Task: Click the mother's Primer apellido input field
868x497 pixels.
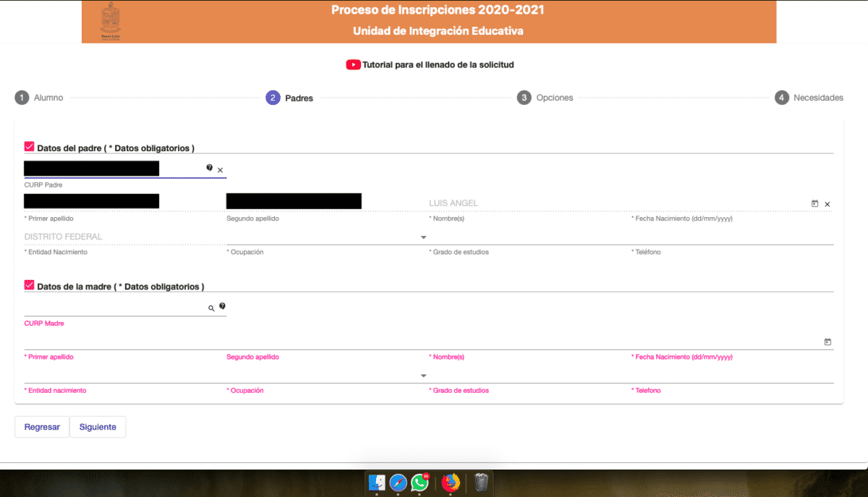Action: (123, 341)
